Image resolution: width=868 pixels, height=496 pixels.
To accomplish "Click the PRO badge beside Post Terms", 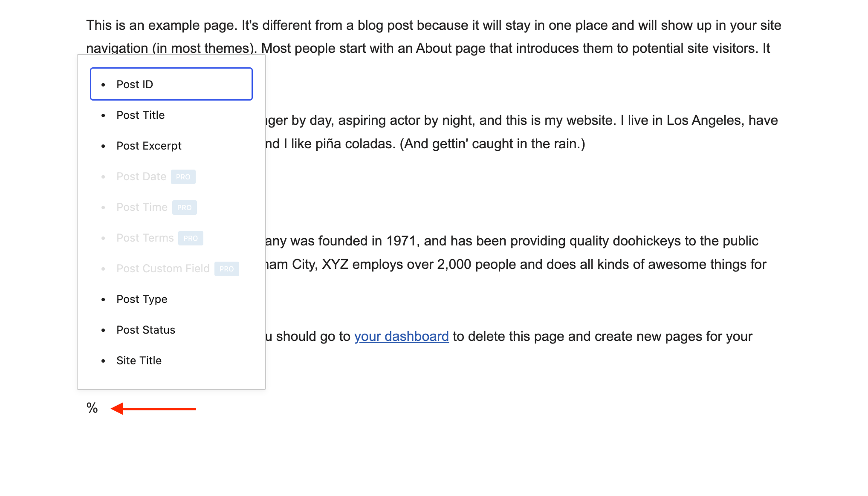I will (191, 238).
